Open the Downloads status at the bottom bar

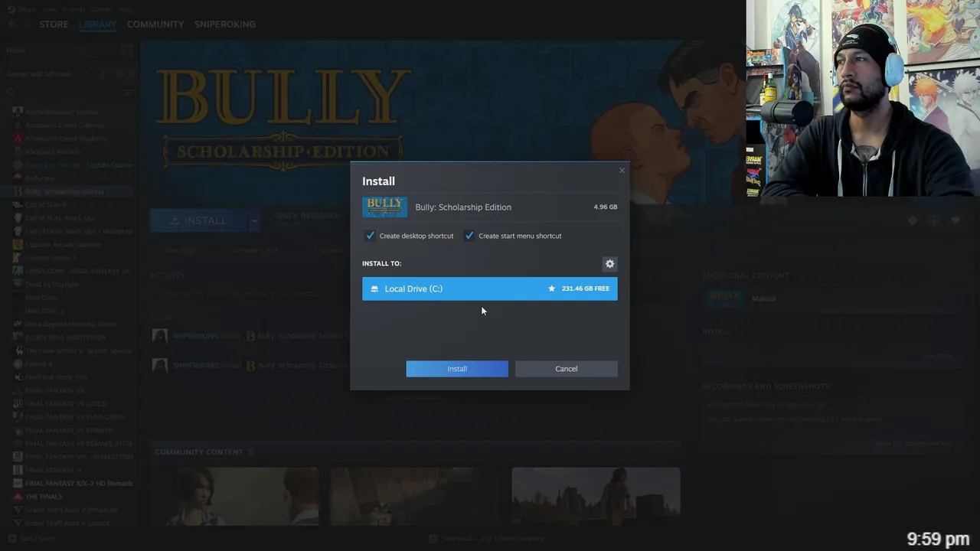pyautogui.click(x=487, y=539)
